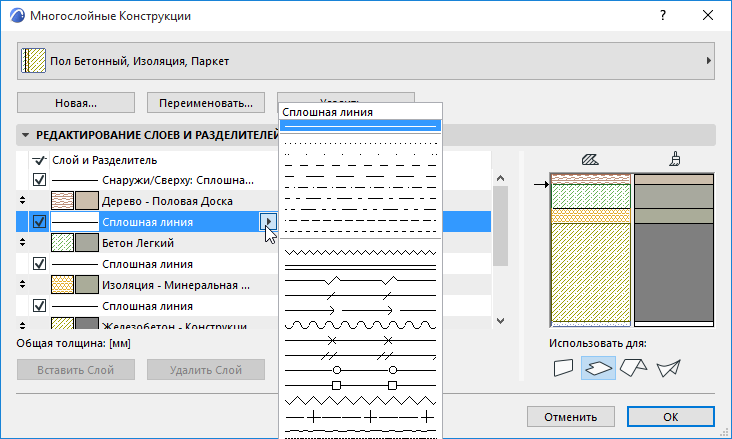Open the Пол Бетонный, Изоляция, Паркет composite dropdown

tap(365, 61)
